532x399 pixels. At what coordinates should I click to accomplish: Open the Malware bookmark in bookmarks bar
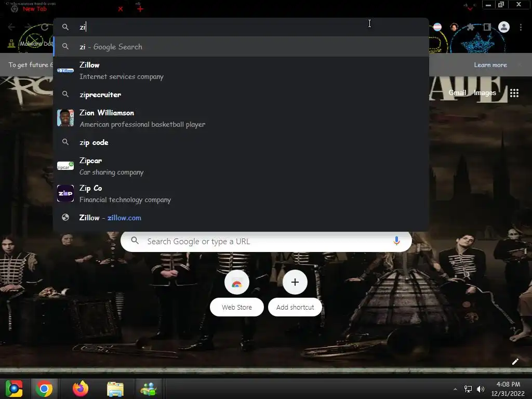(31, 44)
